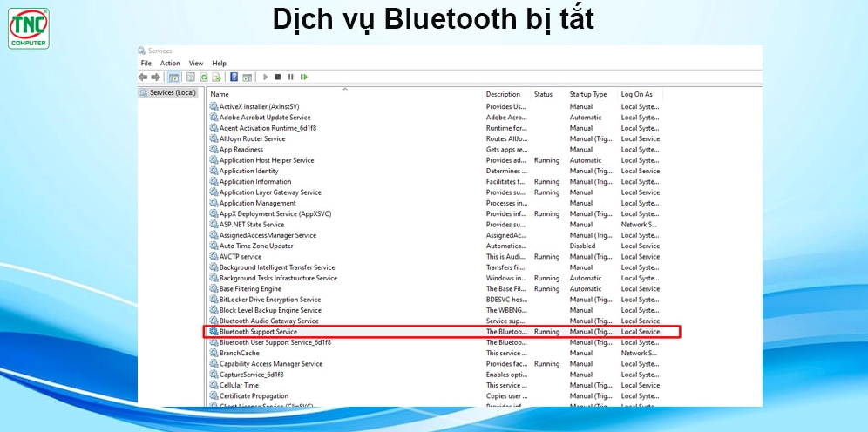Click gear icon beside Cellular Time
The image size is (868, 432).
[214, 385]
